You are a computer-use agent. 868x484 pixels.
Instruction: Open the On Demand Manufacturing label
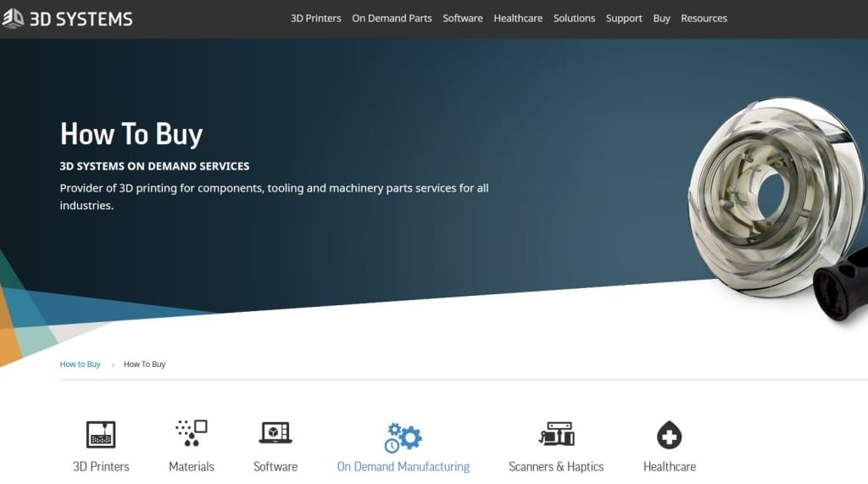403,466
